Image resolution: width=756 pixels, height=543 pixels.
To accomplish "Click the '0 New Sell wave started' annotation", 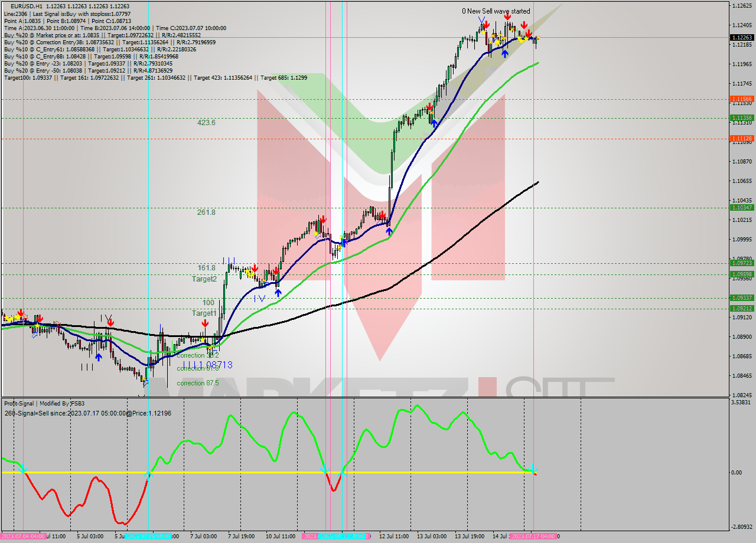I will pyautogui.click(x=496, y=11).
